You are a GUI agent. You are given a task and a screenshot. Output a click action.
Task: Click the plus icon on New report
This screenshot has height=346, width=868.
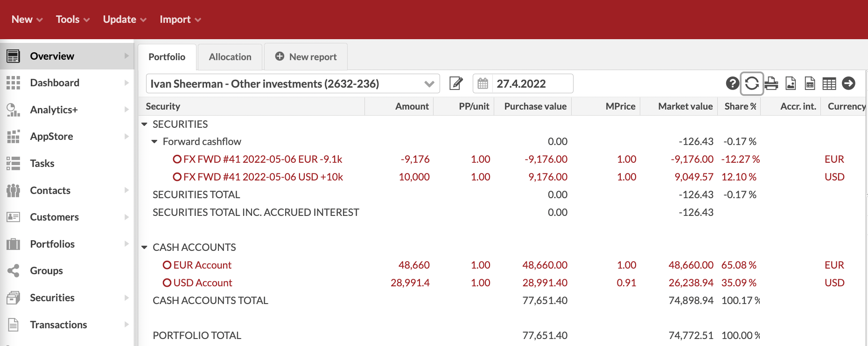click(x=280, y=56)
